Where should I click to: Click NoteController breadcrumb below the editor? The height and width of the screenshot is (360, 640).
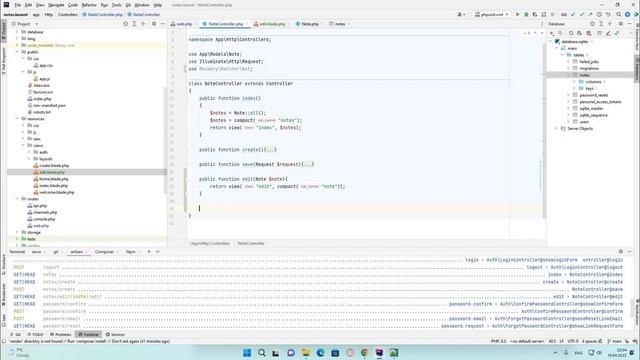point(251,243)
